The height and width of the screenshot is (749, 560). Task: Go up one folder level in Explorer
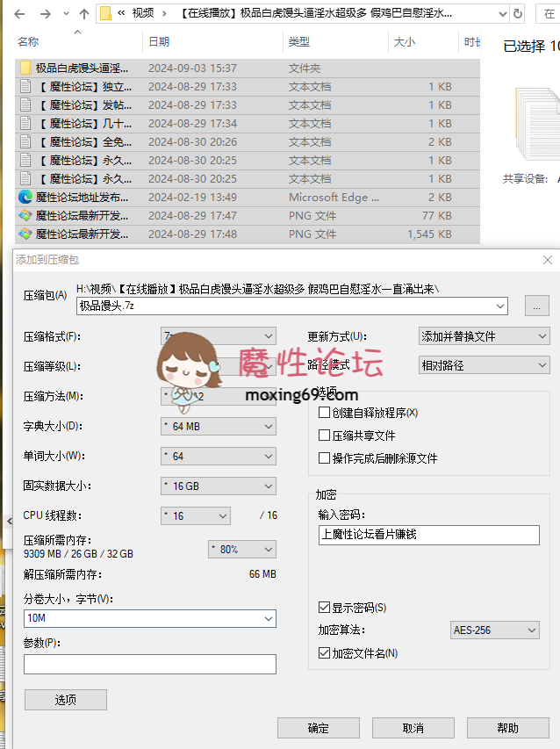84,14
